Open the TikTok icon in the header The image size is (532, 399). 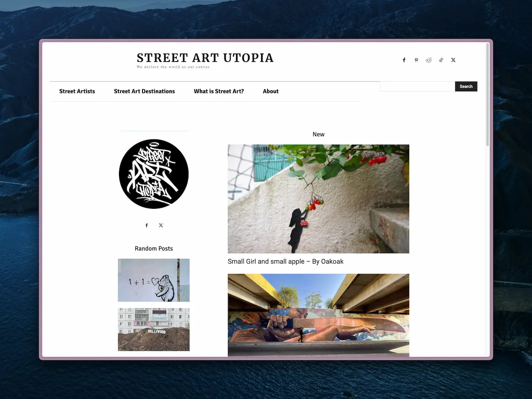coord(441,60)
